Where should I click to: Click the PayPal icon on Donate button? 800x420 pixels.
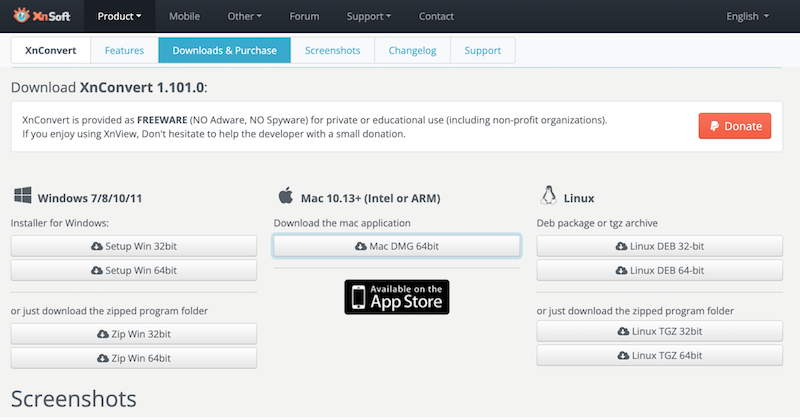point(714,126)
